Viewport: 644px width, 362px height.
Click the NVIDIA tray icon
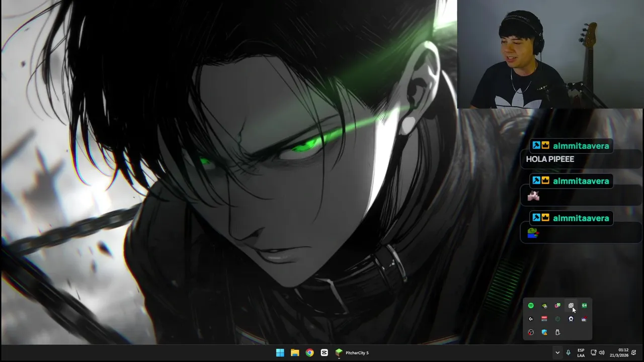coord(544,306)
